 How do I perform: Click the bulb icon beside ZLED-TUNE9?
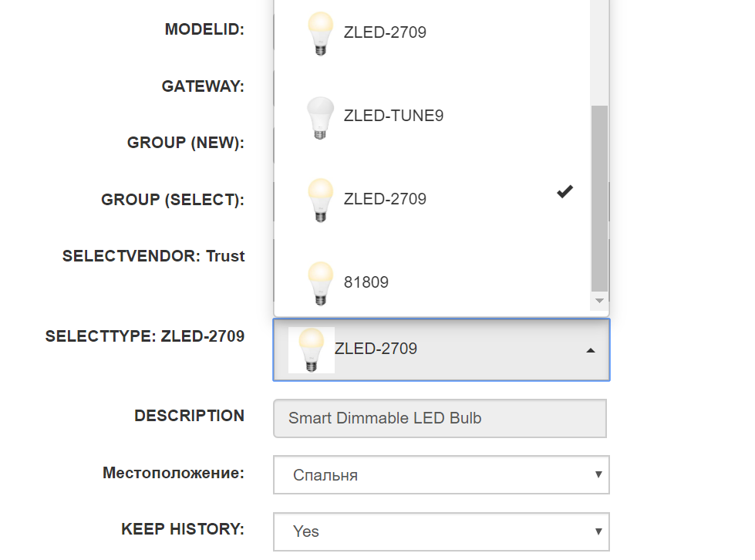click(x=320, y=117)
